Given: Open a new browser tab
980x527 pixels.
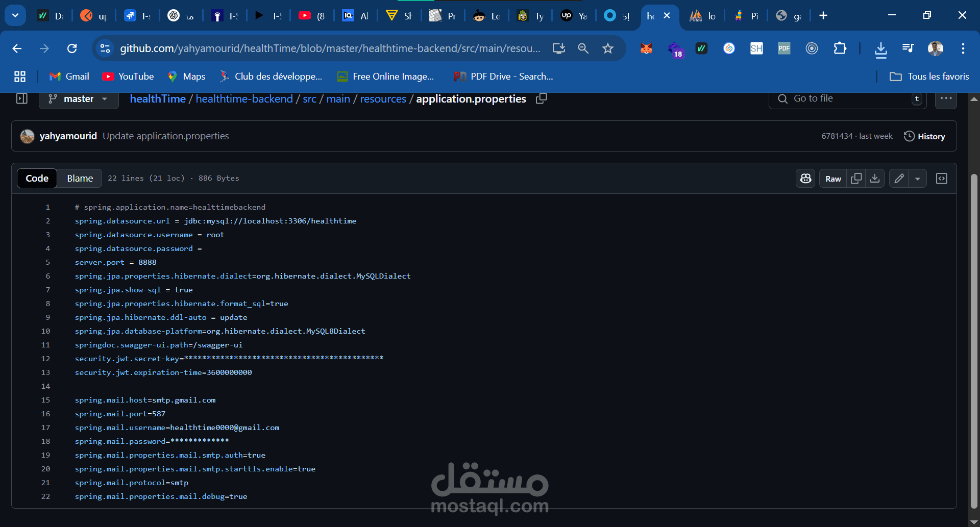Looking at the screenshot, I should tap(823, 16).
